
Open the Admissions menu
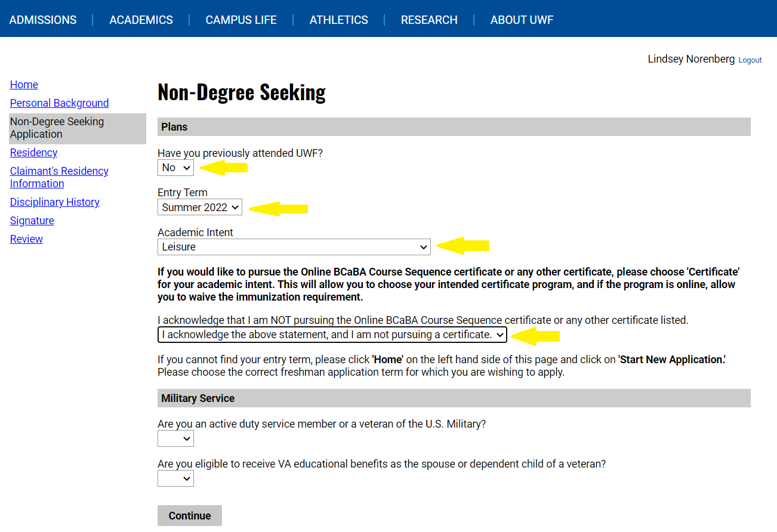tap(43, 20)
